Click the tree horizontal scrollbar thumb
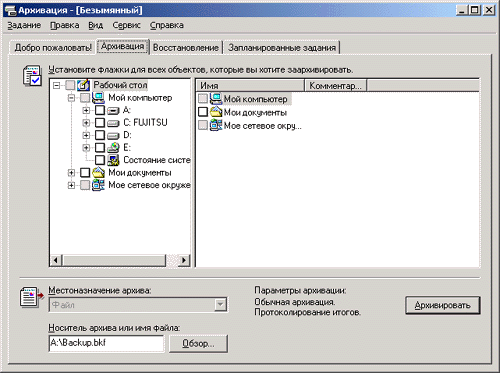This screenshot has height=373, width=500. (114, 260)
